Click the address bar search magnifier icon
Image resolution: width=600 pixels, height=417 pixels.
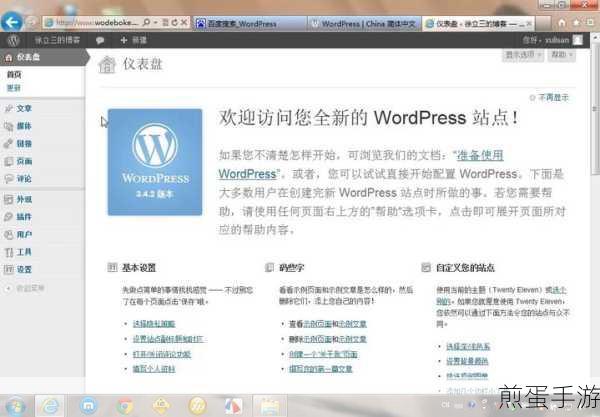146,23
